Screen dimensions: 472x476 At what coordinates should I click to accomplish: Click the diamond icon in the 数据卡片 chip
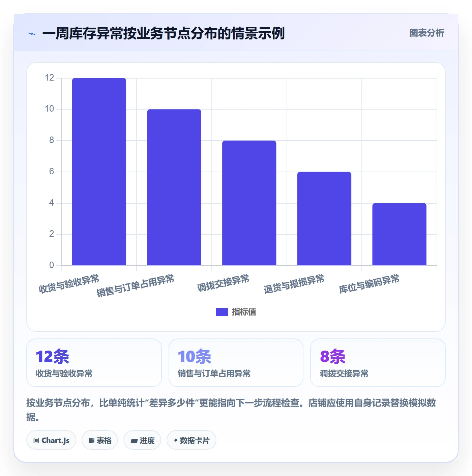176,440
